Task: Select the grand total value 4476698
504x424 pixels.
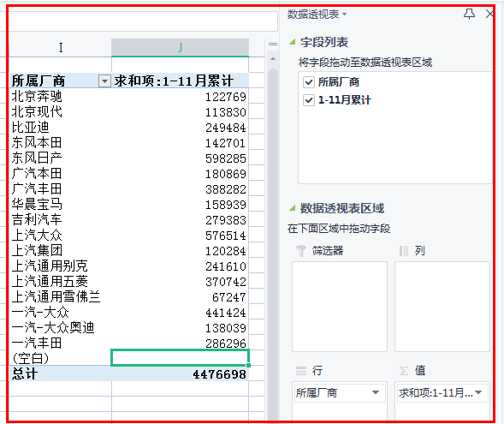Action: (180, 373)
